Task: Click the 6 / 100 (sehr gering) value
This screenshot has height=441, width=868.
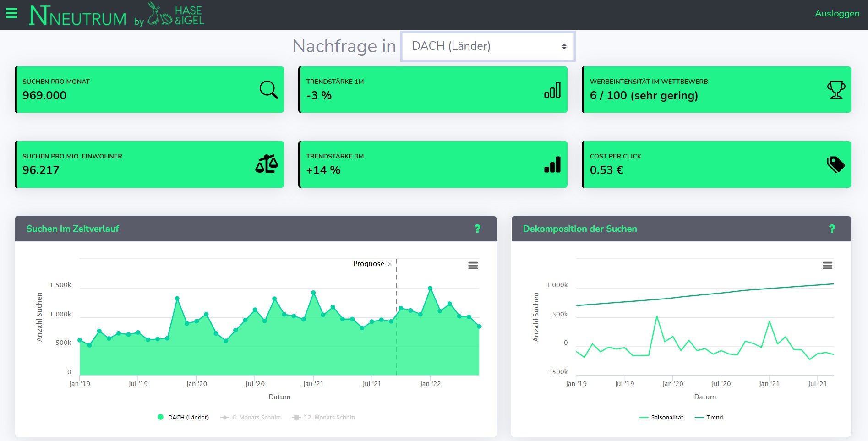Action: [x=644, y=95]
